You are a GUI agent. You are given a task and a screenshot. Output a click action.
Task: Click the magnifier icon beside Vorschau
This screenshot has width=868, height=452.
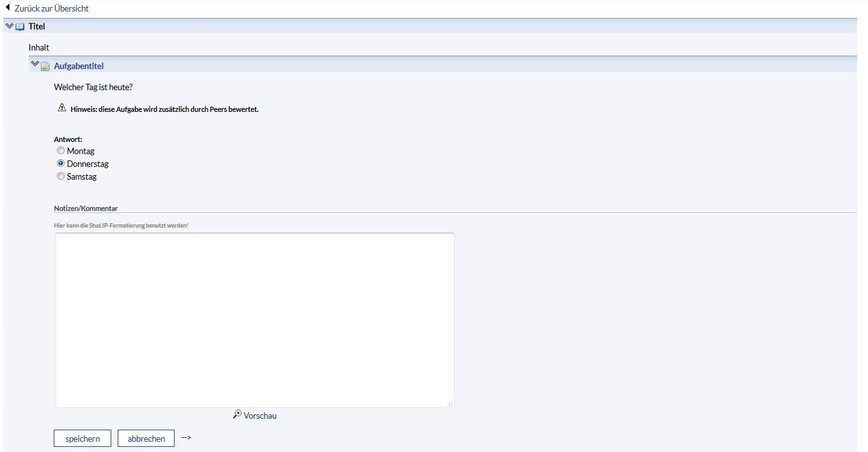[237, 414]
